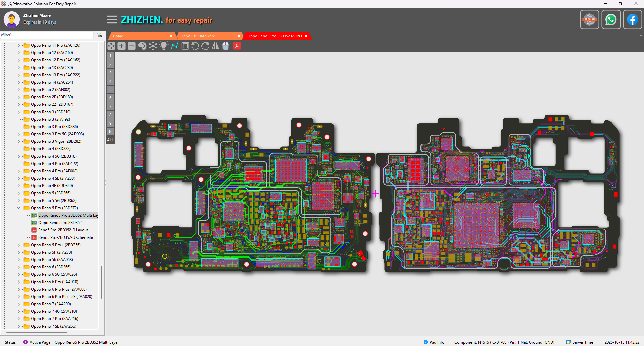
Task: Toggle the light bulb highlight icon
Action: (164, 46)
